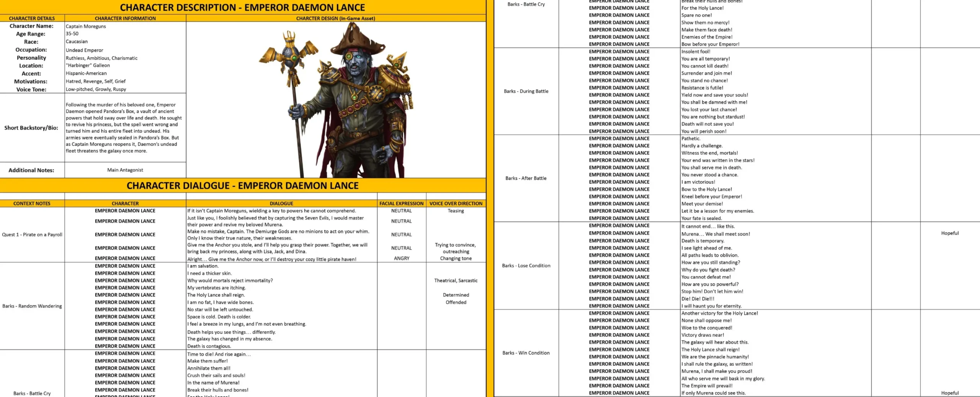Click the VOICE OVER DIRECTION column header
Viewport: 980px width, 397px height.
coord(456,203)
